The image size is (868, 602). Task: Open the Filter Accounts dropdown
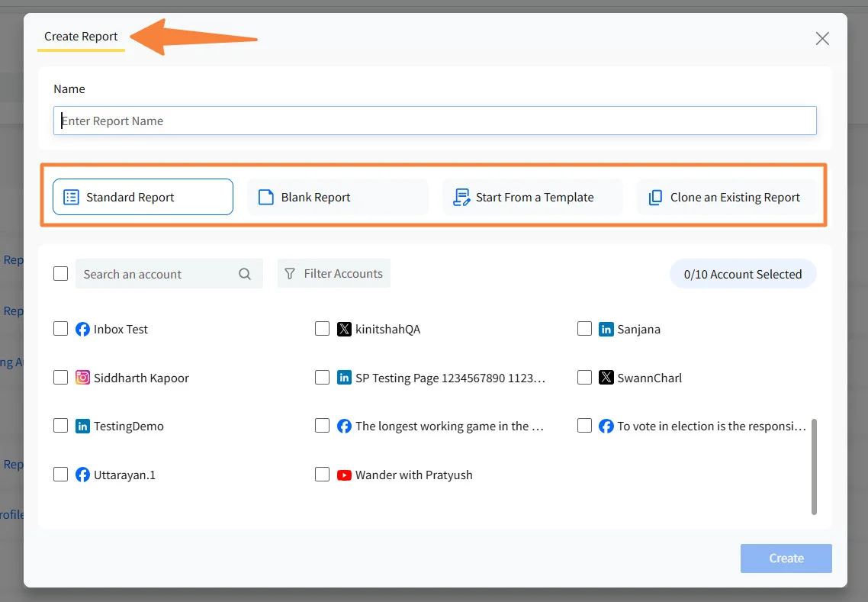click(334, 273)
